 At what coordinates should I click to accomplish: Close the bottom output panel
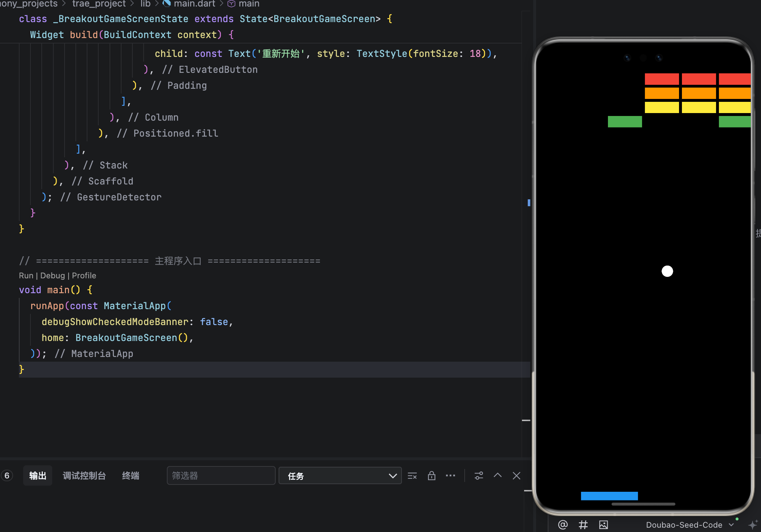(x=517, y=476)
